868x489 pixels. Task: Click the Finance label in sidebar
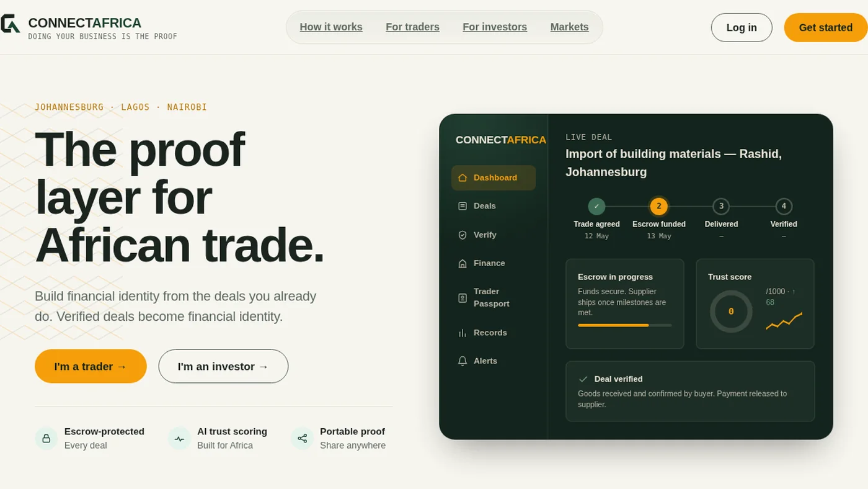click(x=489, y=264)
